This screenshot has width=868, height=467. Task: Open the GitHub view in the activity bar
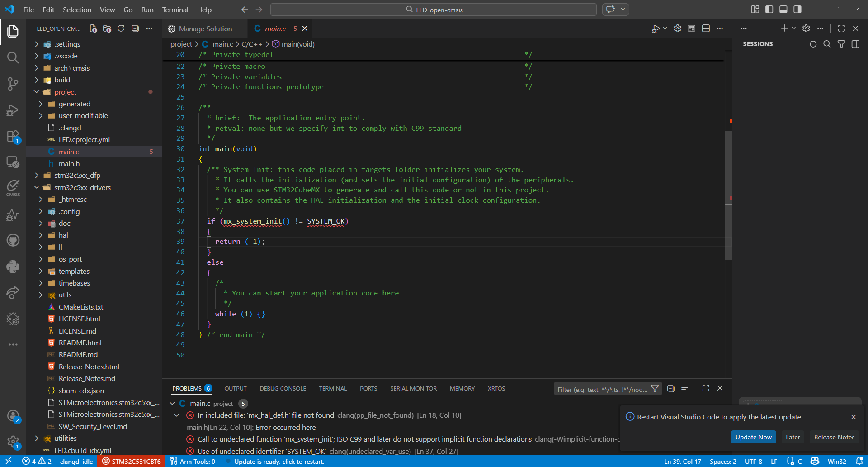(x=13, y=240)
